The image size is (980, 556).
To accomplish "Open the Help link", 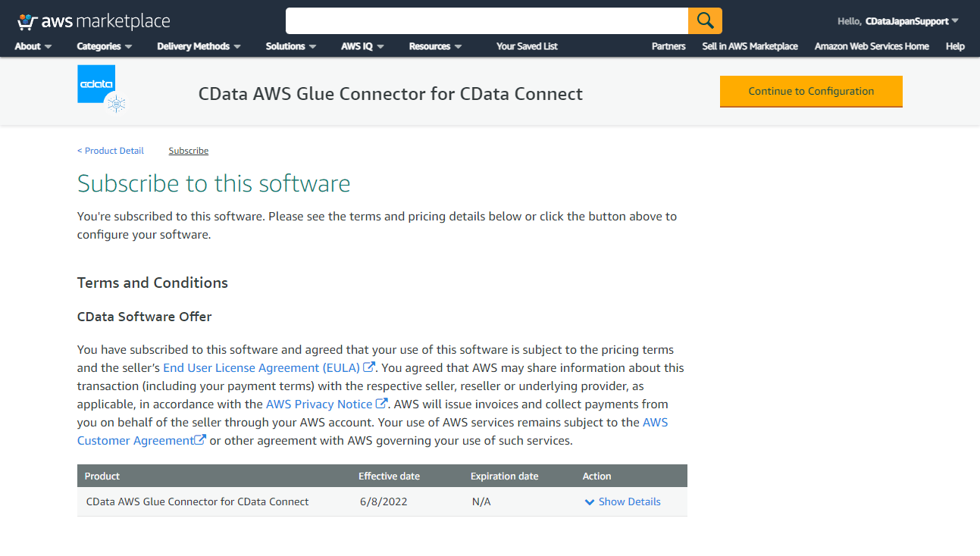I will (x=955, y=46).
